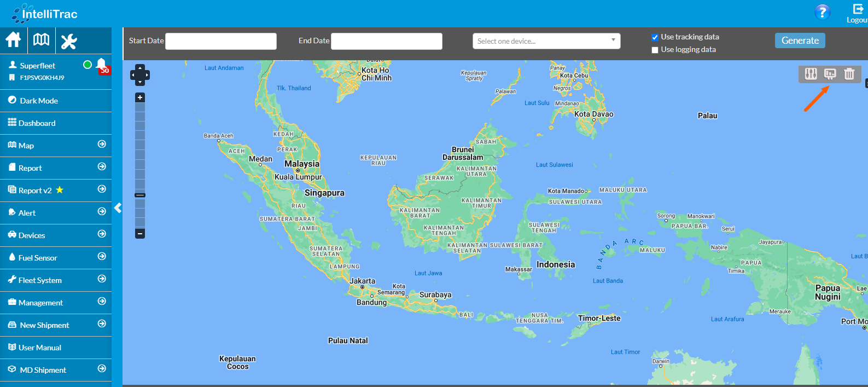Click the blue help question mark icon

822,12
